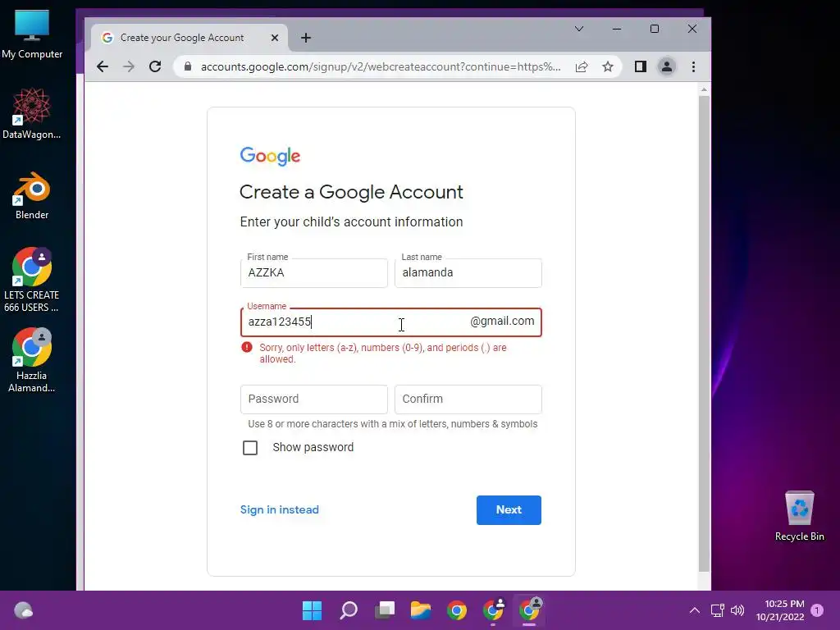The height and width of the screenshot is (630, 840).
Task: Select the Recycle Bin icon
Action: [799, 516]
